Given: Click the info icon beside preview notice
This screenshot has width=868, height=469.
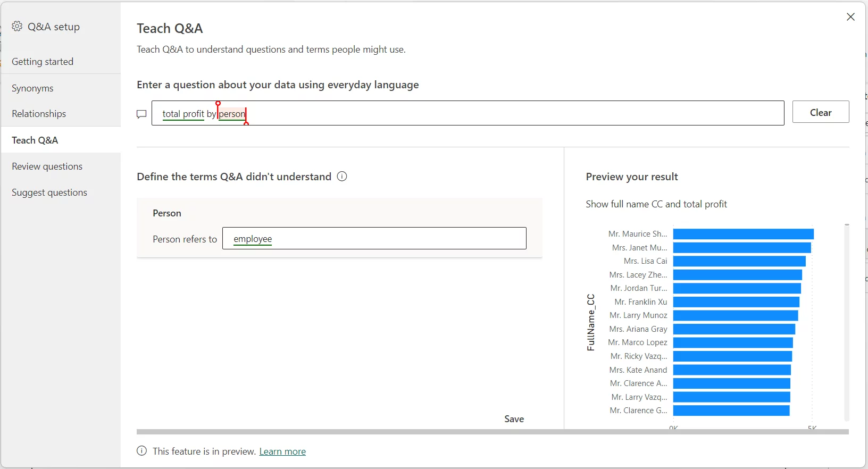Looking at the screenshot, I should 141,451.
